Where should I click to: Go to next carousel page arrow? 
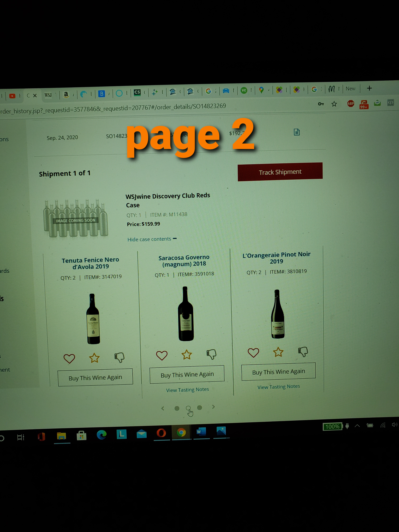213,407
